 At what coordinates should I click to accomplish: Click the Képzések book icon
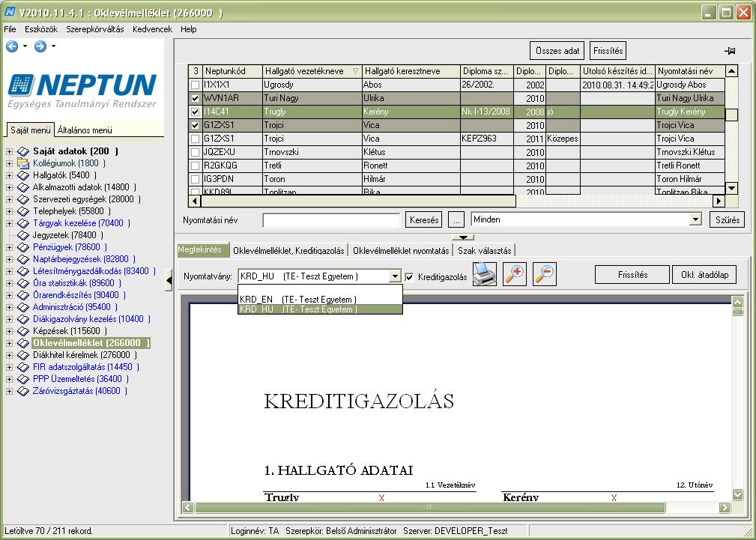point(23,331)
